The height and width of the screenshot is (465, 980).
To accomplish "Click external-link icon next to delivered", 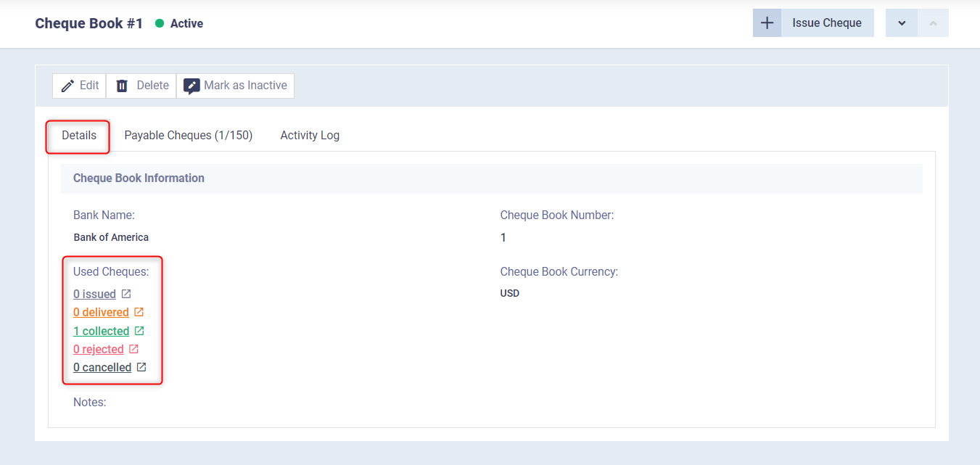I will (x=139, y=312).
